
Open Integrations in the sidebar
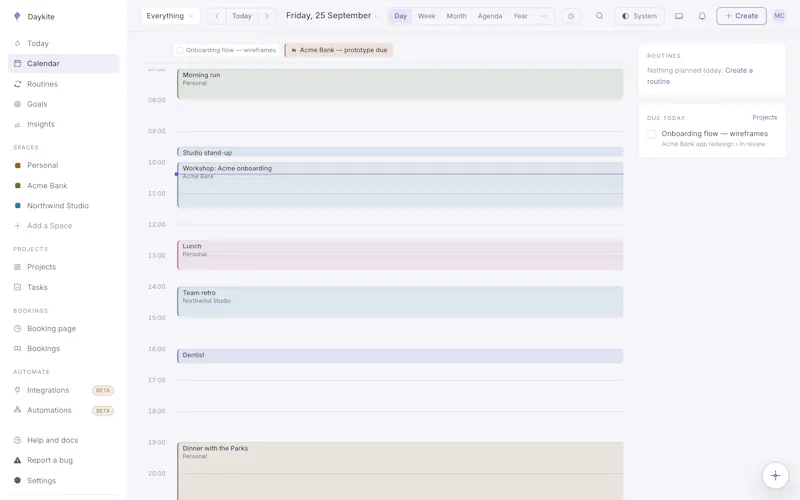pyautogui.click(x=64, y=390)
